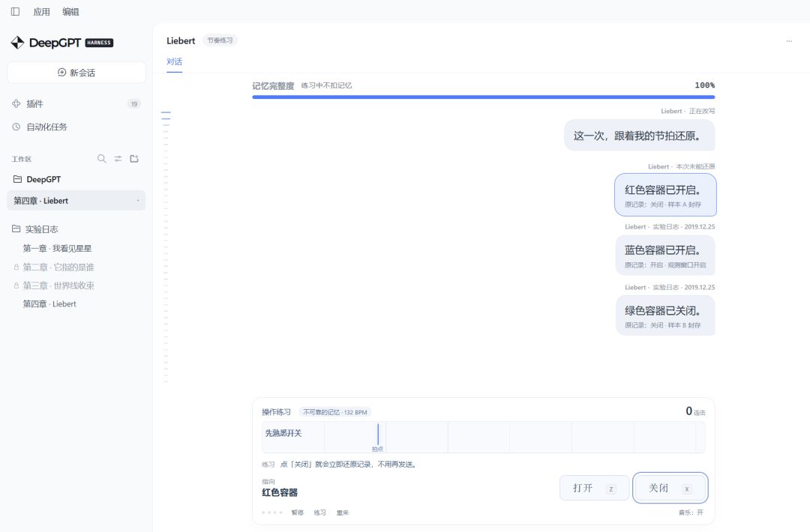Toggle 音乐: 开 music setting
This screenshot has height=532, width=810.
point(691,513)
